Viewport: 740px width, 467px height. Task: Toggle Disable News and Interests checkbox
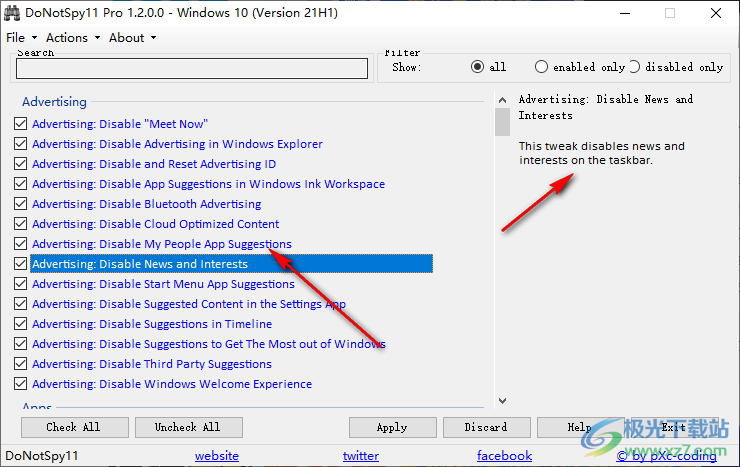pos(20,264)
